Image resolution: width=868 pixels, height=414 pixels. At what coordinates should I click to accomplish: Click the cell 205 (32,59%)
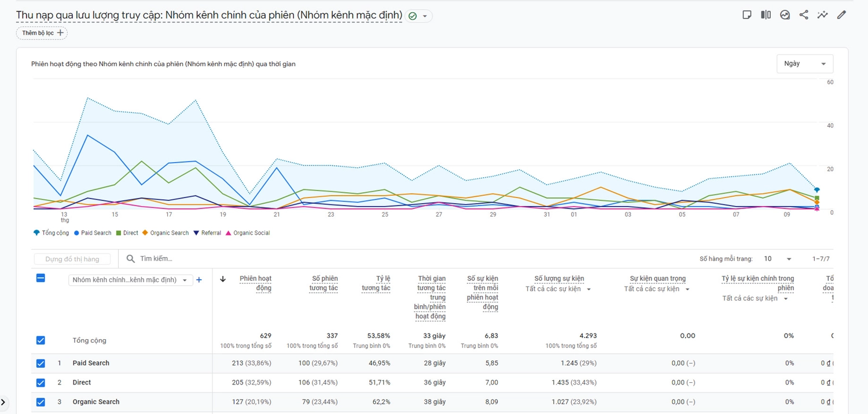(251, 382)
